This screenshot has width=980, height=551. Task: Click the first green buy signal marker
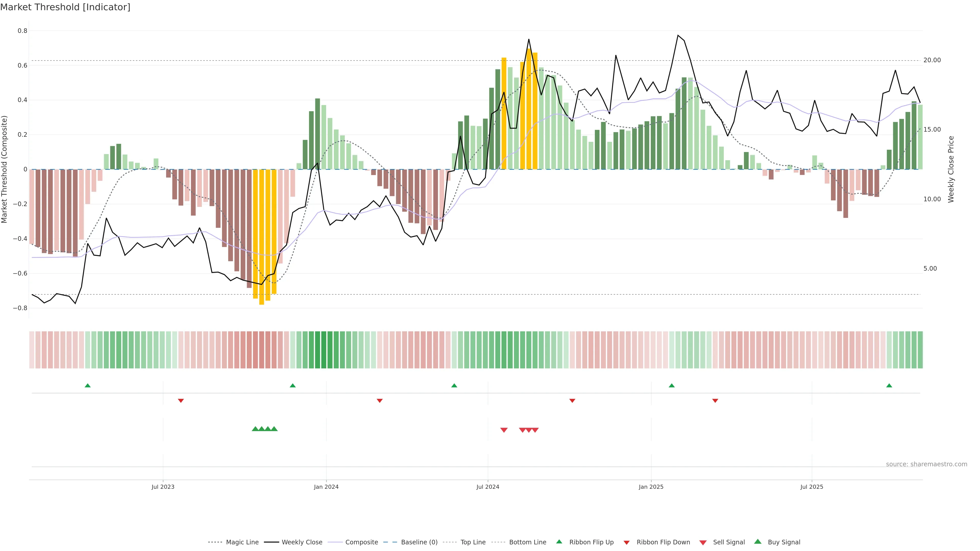click(255, 429)
